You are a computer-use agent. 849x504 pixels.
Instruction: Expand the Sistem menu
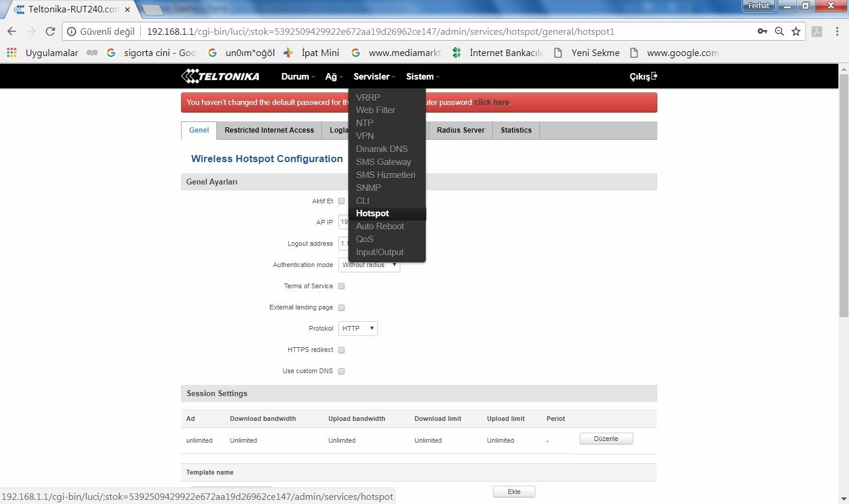pos(422,77)
